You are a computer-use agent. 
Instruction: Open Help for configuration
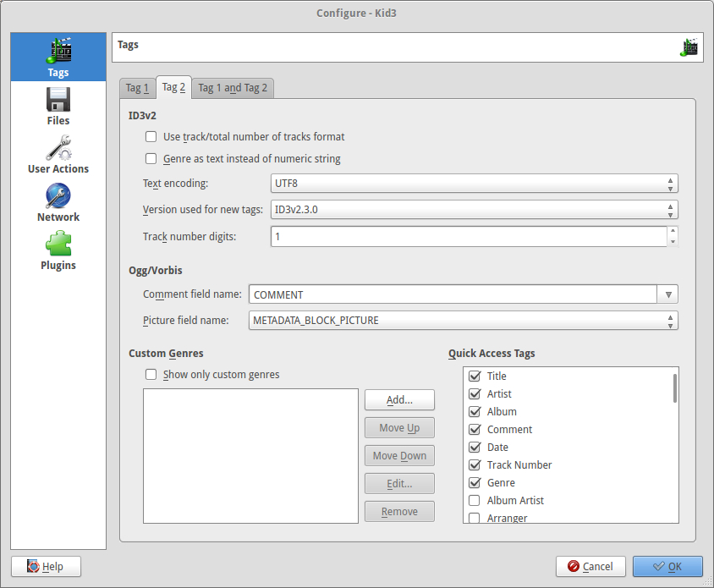[46, 567]
